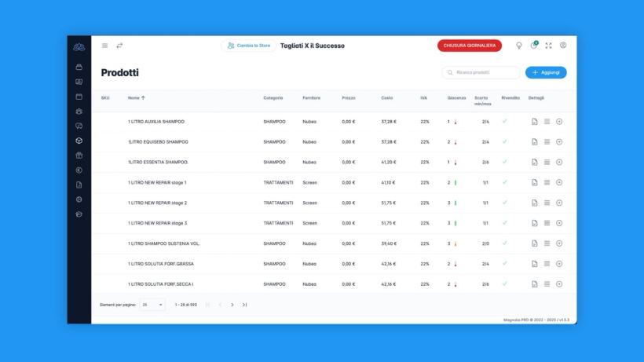The image size is (644, 362).
Task: Click circle plus icon for NEW REPAIR stage 3
Action: click(559, 223)
